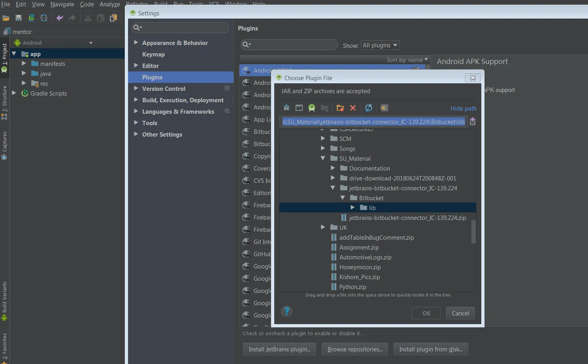
Task: Expand the Documentation folder
Action: coord(333,168)
